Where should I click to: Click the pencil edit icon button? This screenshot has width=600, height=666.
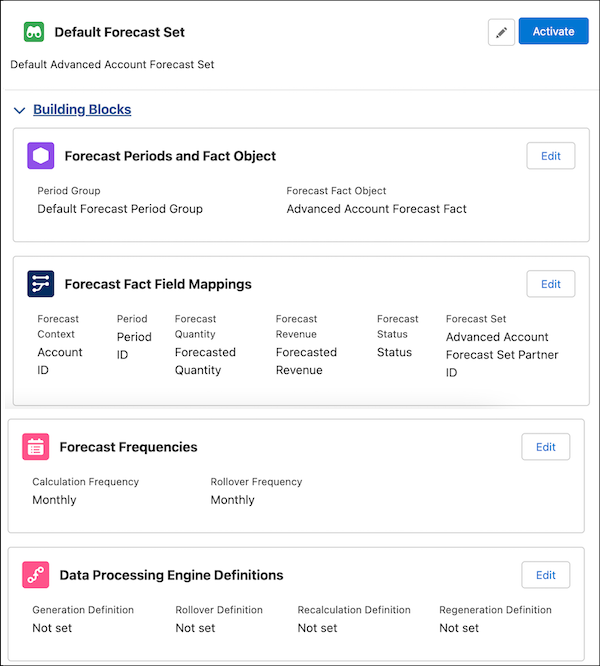[x=501, y=32]
